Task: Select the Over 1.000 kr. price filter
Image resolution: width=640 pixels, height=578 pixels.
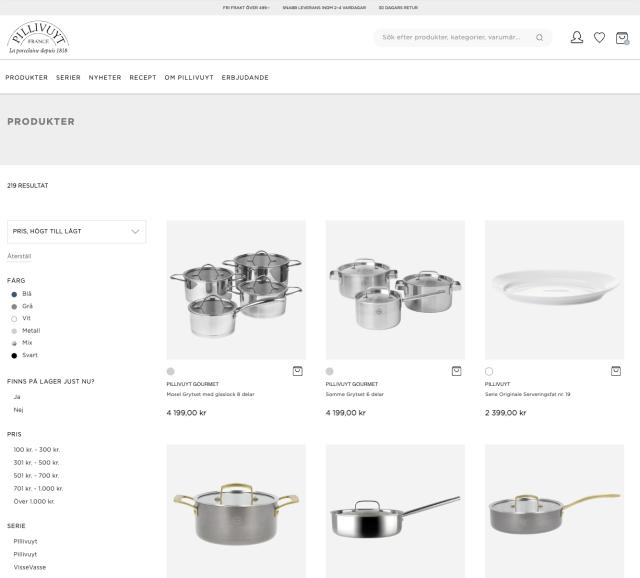Action: pyautogui.click(x=34, y=501)
